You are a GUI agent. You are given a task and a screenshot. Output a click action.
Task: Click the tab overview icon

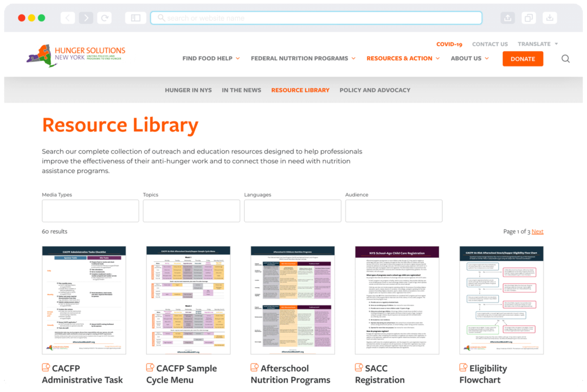pos(529,18)
